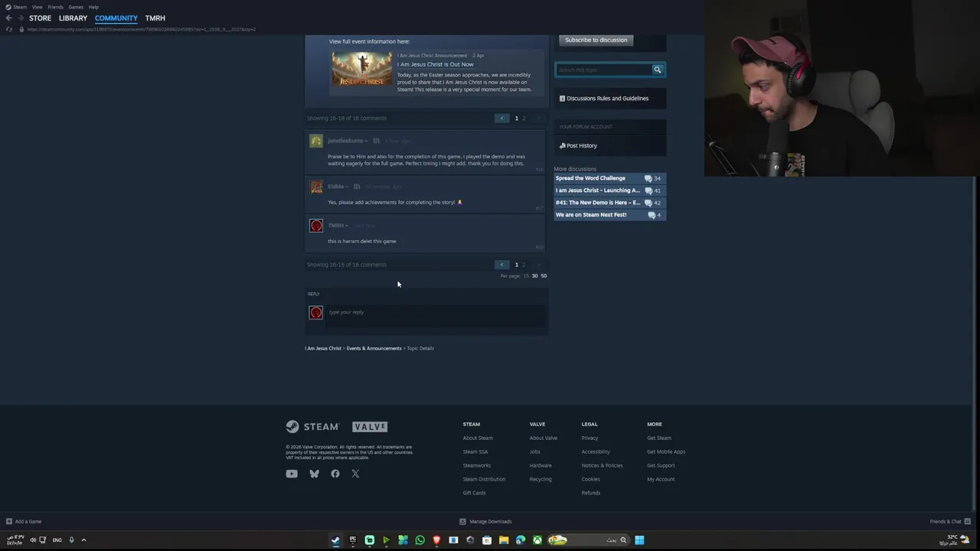Open 'I Am Jesus Christ is Out Now' announcement
Screen dimensions: 980x551
coord(435,64)
